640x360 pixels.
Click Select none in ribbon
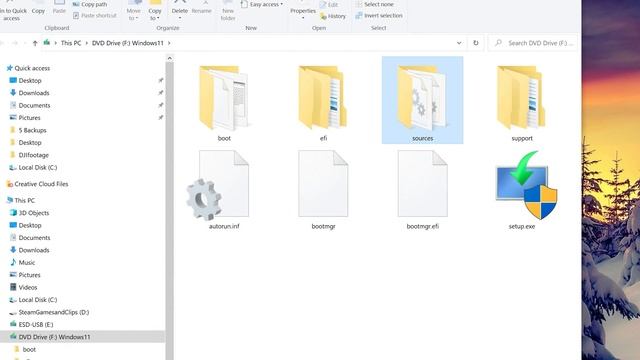click(x=375, y=4)
